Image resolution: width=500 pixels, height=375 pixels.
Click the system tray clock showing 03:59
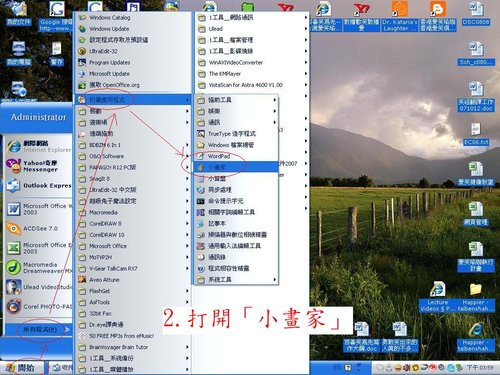480,368
